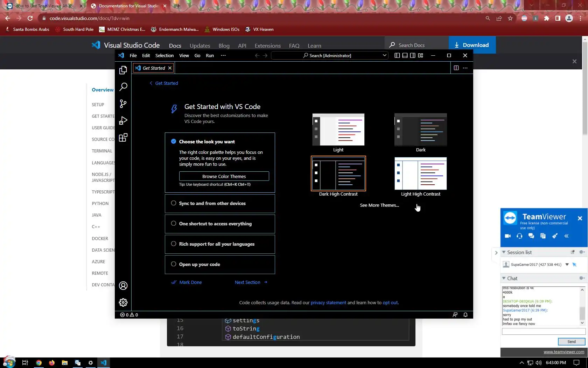
Task: Go back with VS Code navigation arrow
Action: coord(257,55)
